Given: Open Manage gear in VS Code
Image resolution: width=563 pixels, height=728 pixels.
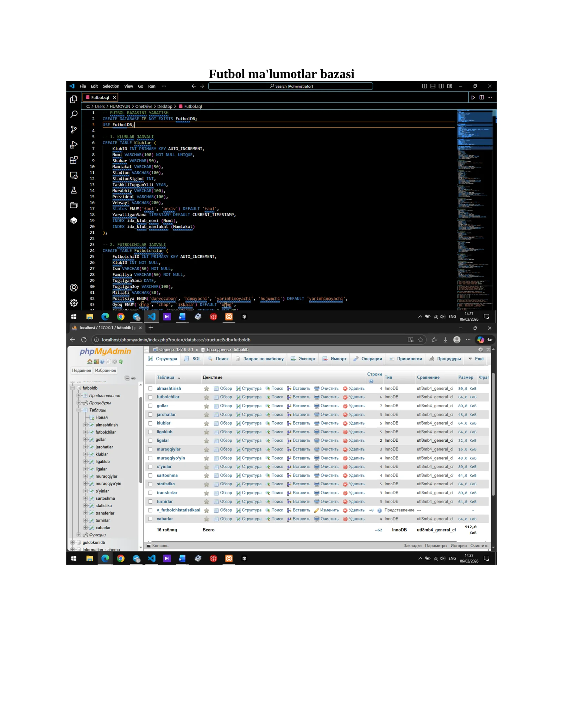Looking at the screenshot, I should pyautogui.click(x=74, y=303).
